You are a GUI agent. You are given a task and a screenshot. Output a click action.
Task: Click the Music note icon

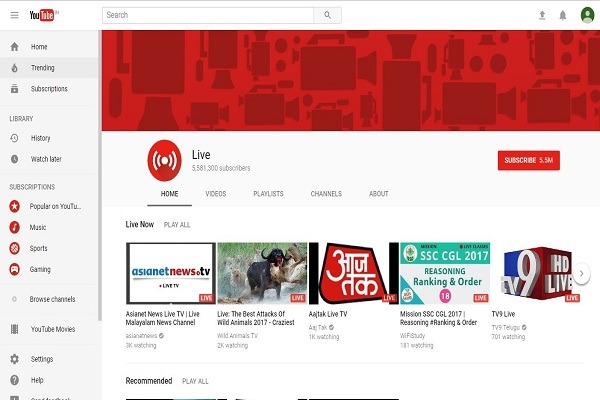click(x=15, y=227)
